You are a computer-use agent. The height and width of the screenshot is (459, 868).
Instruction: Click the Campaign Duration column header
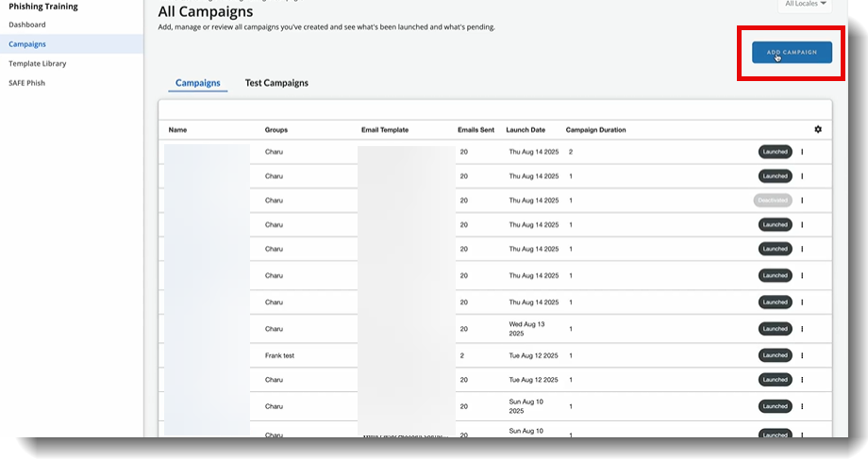595,130
